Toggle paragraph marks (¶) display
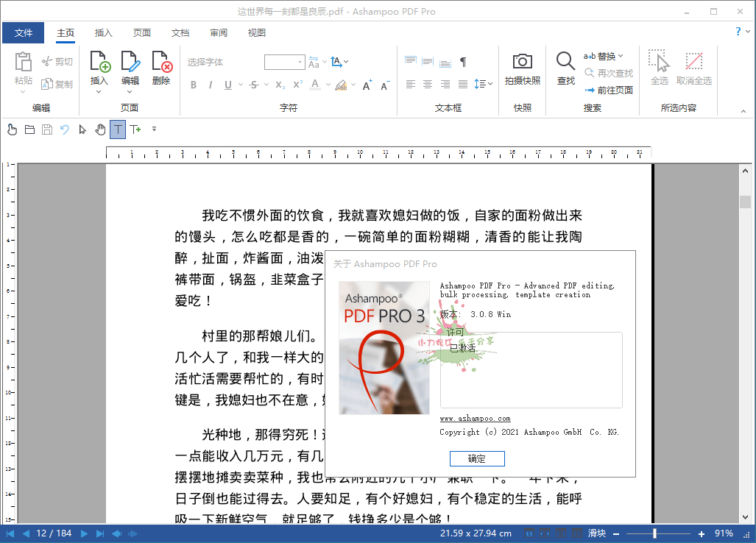 click(x=463, y=62)
